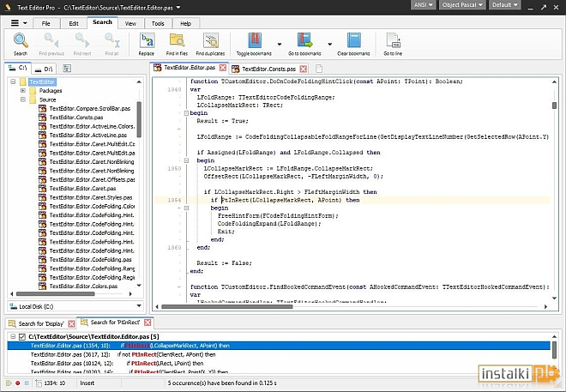
Task: Close the Search for 'Display' results tab
Action: (x=71, y=323)
